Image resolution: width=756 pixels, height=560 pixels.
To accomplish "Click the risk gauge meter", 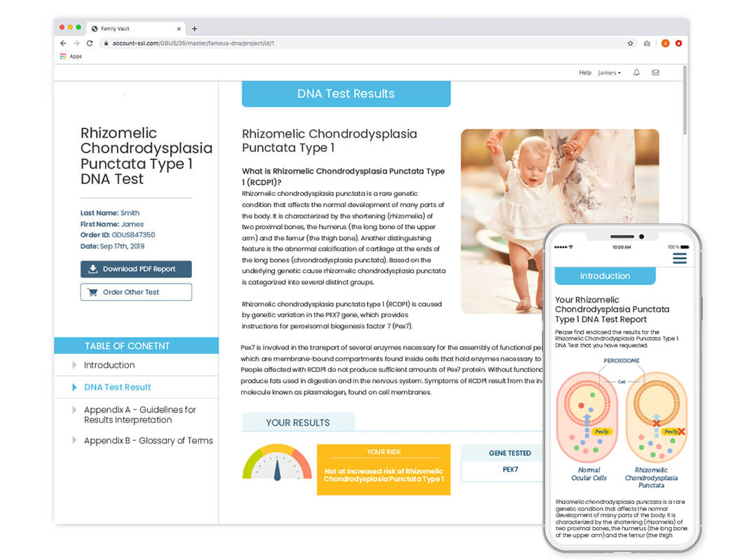I will [x=277, y=462].
